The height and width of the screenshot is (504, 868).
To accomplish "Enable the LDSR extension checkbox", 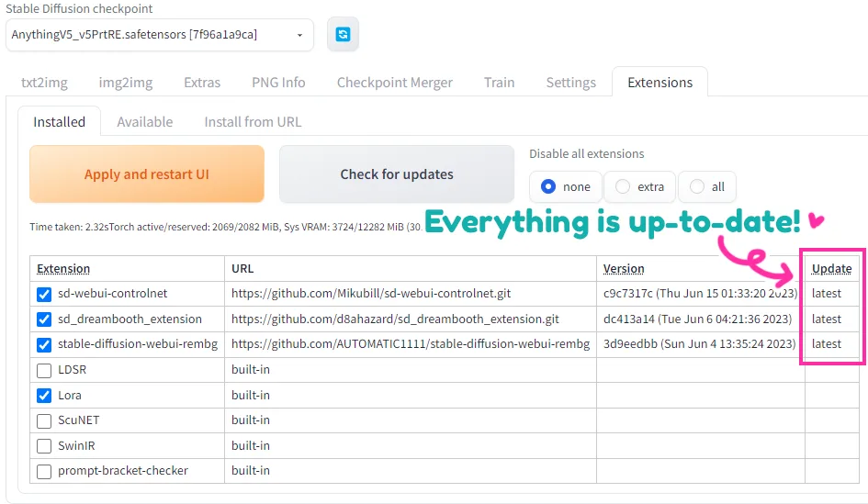I will [44, 370].
